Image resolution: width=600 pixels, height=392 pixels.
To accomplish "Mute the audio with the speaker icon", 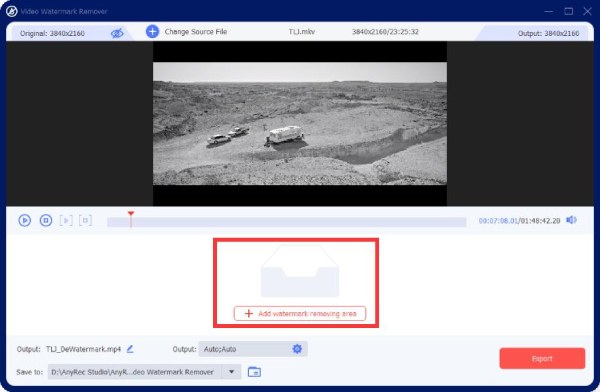I will coord(571,220).
